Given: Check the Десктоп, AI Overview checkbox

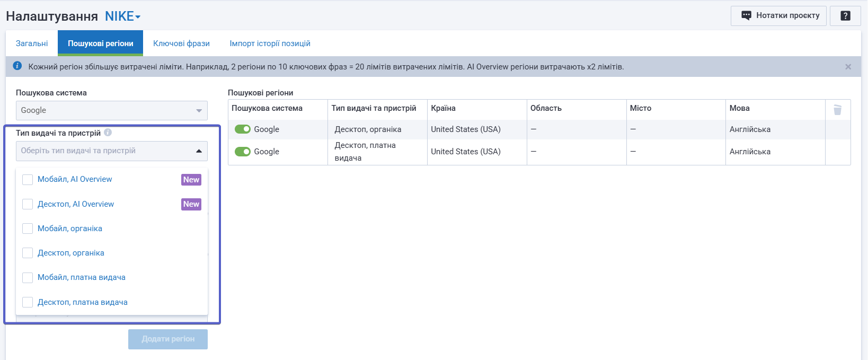Looking at the screenshot, I should tap(28, 204).
